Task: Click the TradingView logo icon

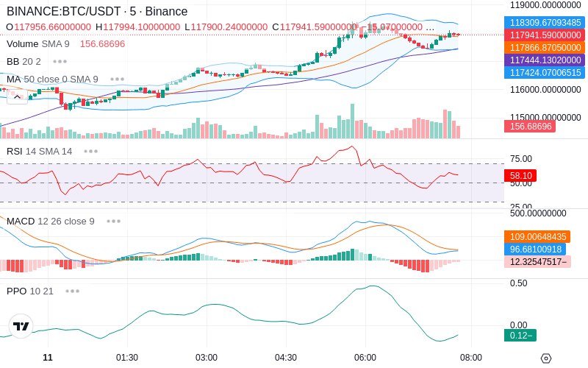Action: (21, 326)
